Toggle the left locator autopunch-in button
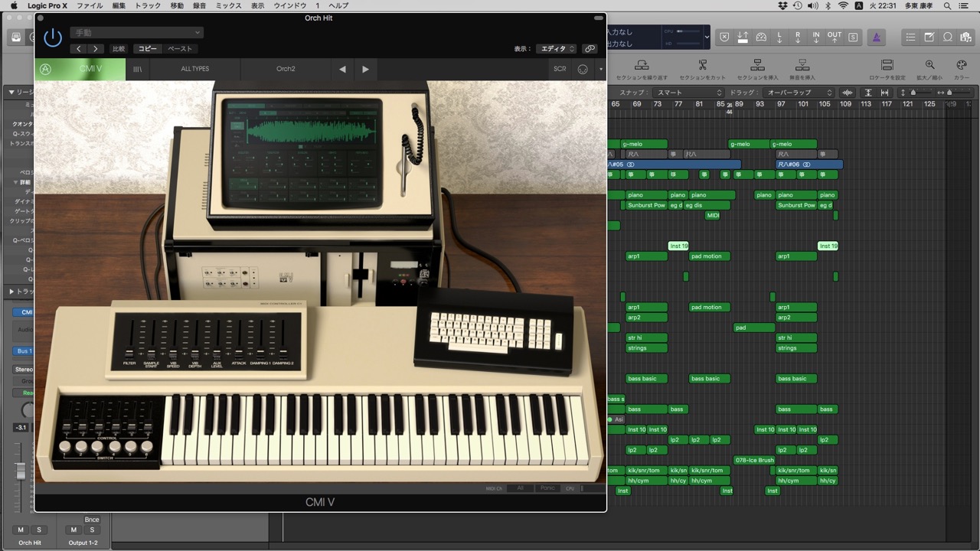 [x=779, y=37]
